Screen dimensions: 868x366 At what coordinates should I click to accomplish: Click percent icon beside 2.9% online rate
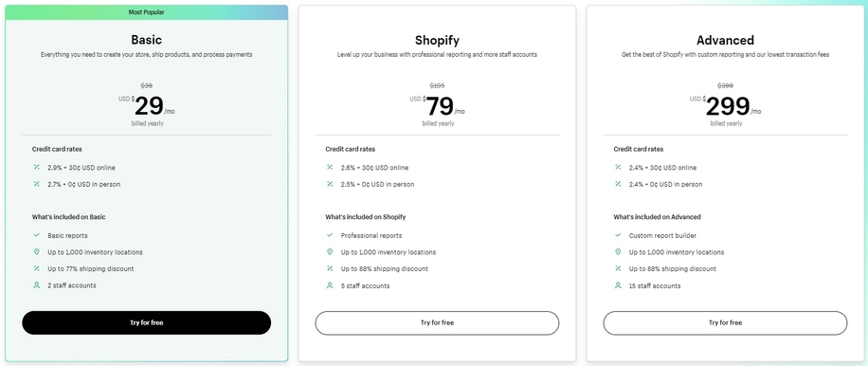37,167
